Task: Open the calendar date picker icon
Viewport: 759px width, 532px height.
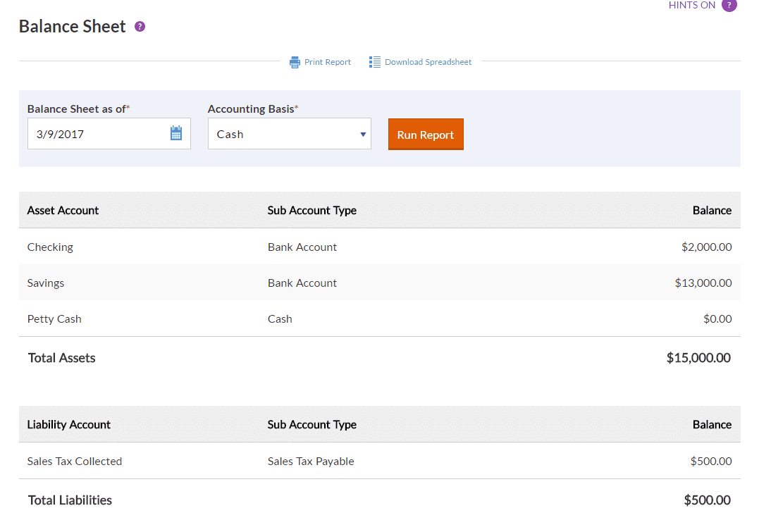Action: tap(176, 133)
